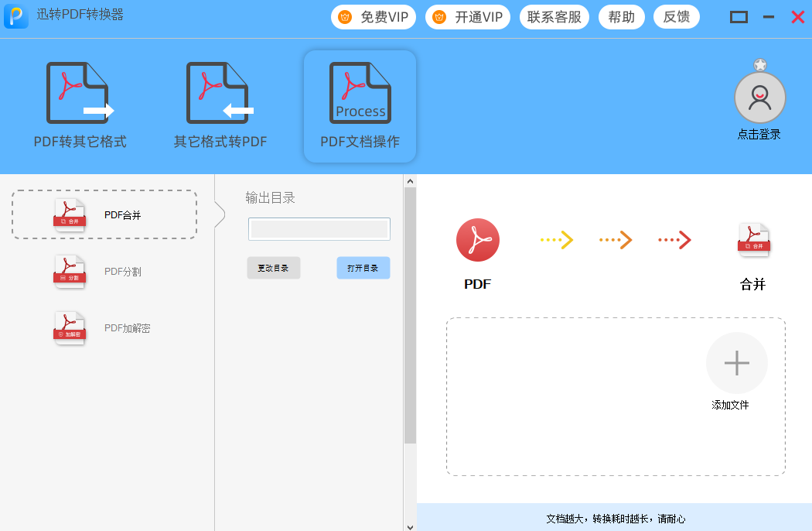812x531 pixels.
Task: Open the 帮助 help button
Action: (x=622, y=17)
